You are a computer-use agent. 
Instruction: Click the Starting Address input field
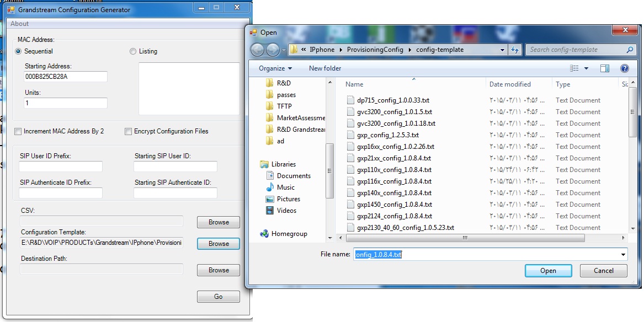pyautogui.click(x=66, y=77)
